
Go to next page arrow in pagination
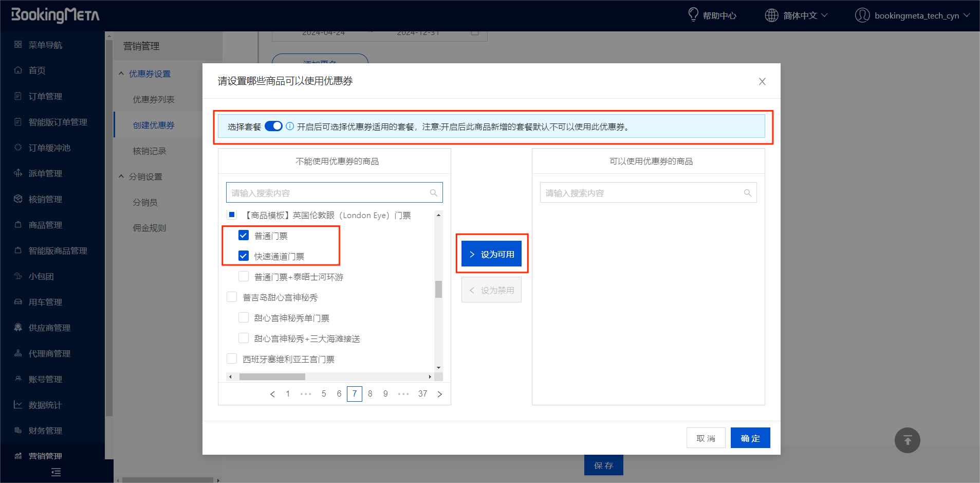click(439, 394)
